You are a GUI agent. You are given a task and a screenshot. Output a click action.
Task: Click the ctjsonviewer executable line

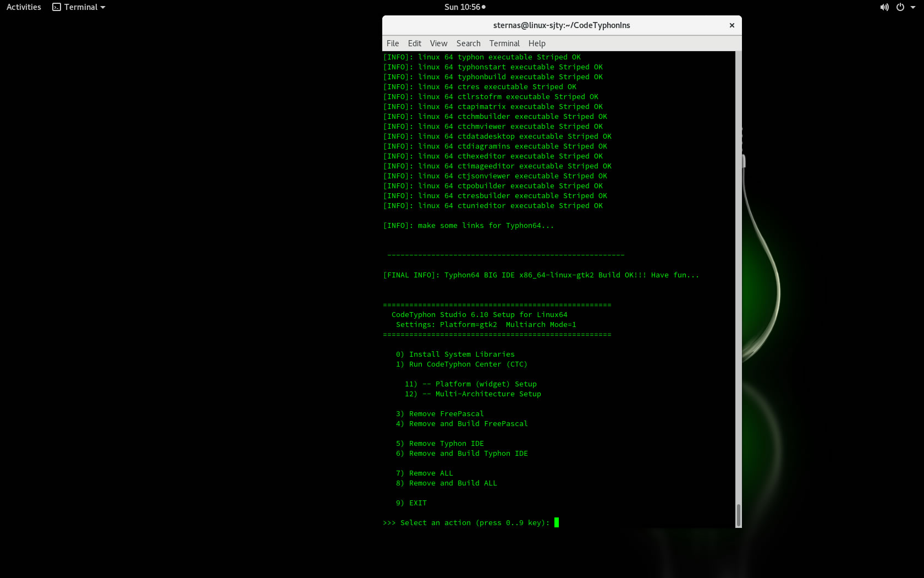point(495,176)
